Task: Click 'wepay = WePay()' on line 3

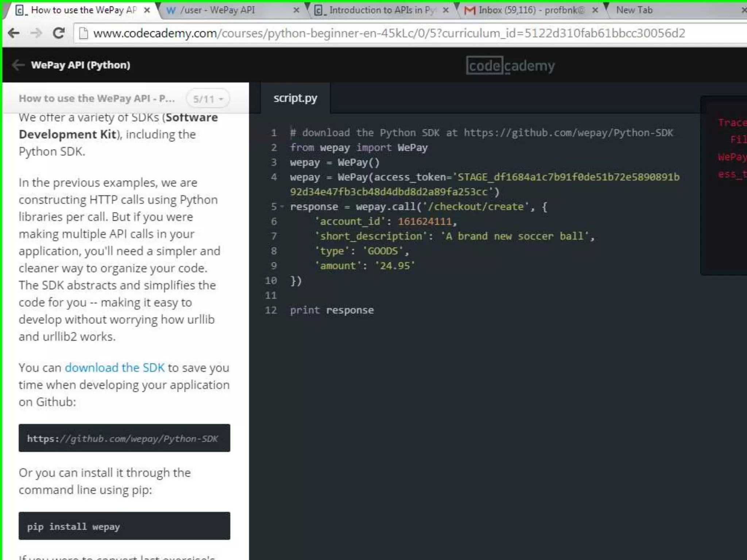Action: tap(335, 162)
